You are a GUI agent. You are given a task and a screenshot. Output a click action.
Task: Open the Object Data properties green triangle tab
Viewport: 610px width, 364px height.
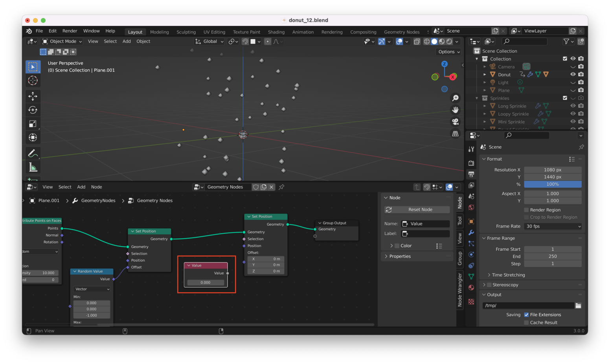[471, 276]
